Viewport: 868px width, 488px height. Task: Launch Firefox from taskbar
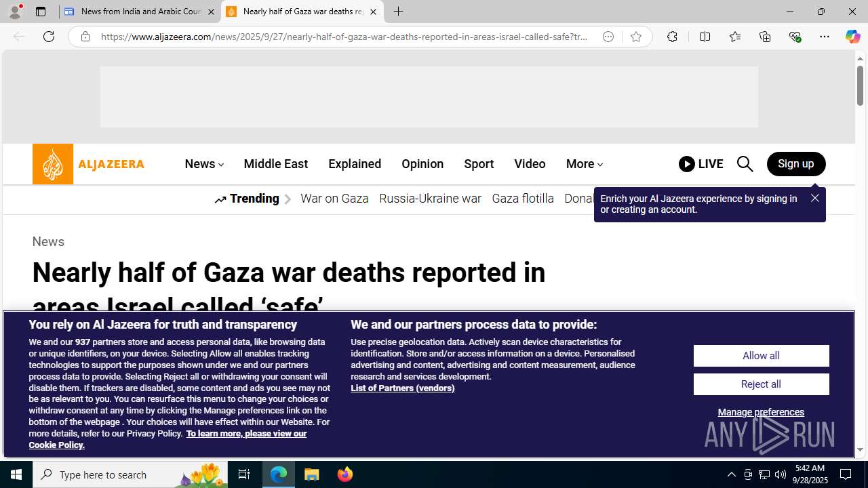345,474
